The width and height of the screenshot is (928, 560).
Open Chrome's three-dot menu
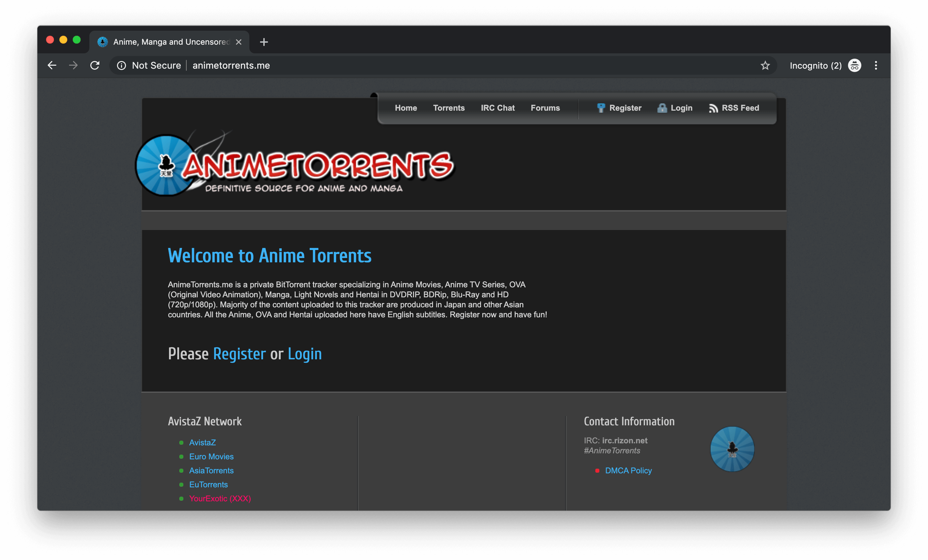pos(876,66)
